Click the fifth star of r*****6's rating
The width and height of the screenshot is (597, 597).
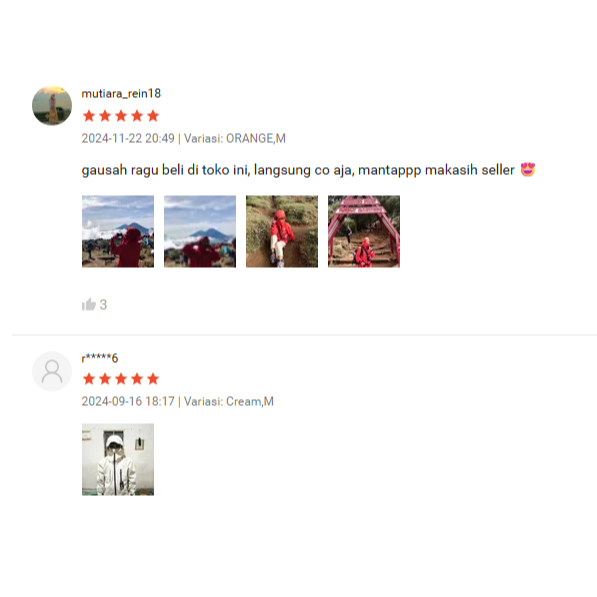click(153, 378)
